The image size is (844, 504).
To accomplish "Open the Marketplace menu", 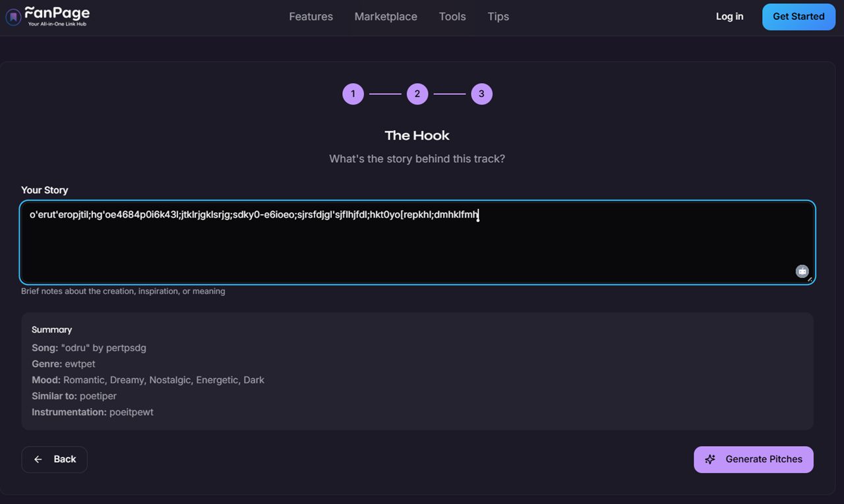I will click(x=386, y=16).
